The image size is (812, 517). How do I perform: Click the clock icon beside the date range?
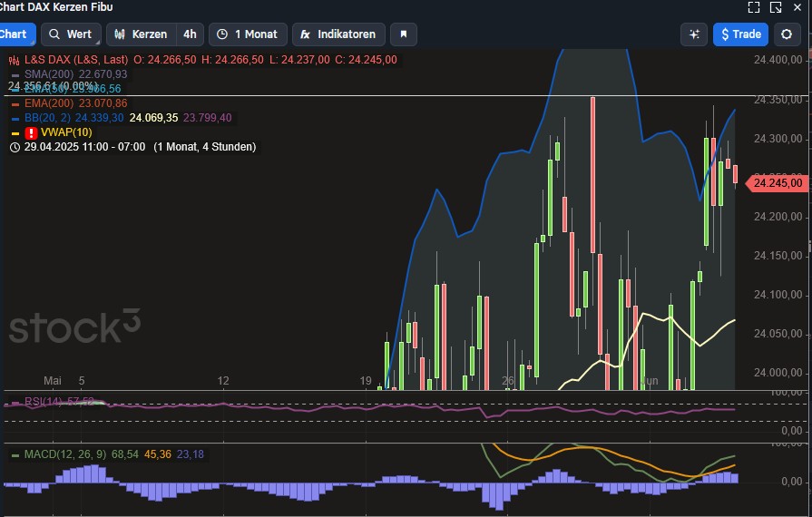coord(15,147)
